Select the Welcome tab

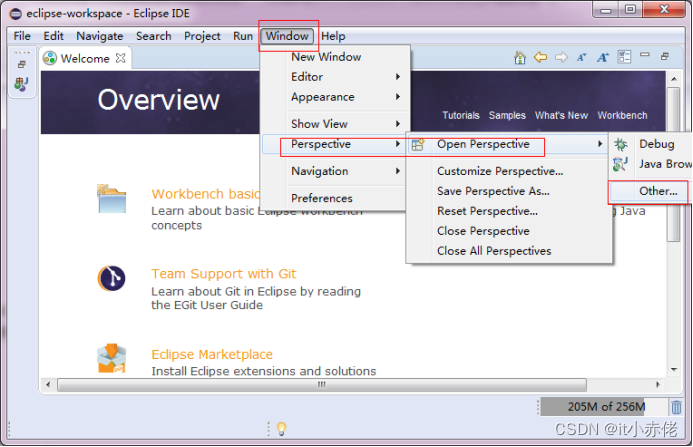[x=85, y=58]
